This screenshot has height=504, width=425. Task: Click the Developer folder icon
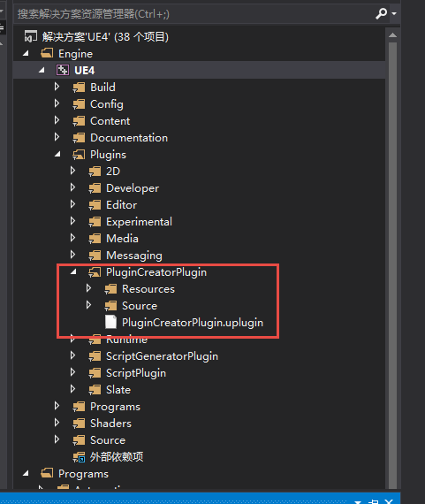point(95,188)
